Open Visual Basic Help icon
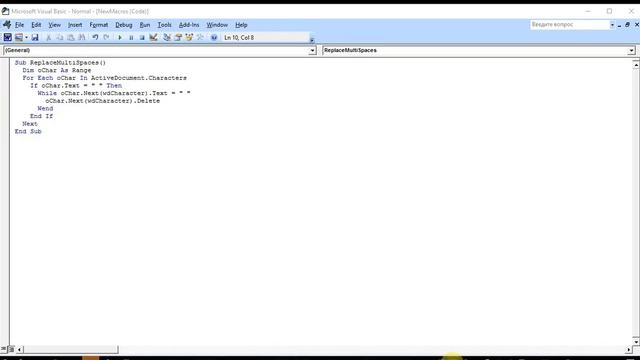The image size is (640, 360). click(214, 37)
